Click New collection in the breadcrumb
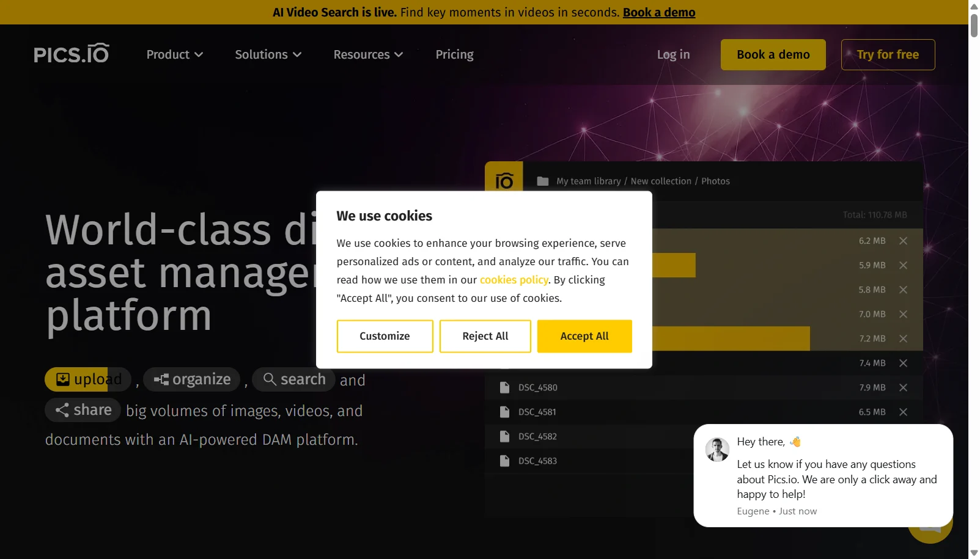The height and width of the screenshot is (559, 980). (661, 181)
